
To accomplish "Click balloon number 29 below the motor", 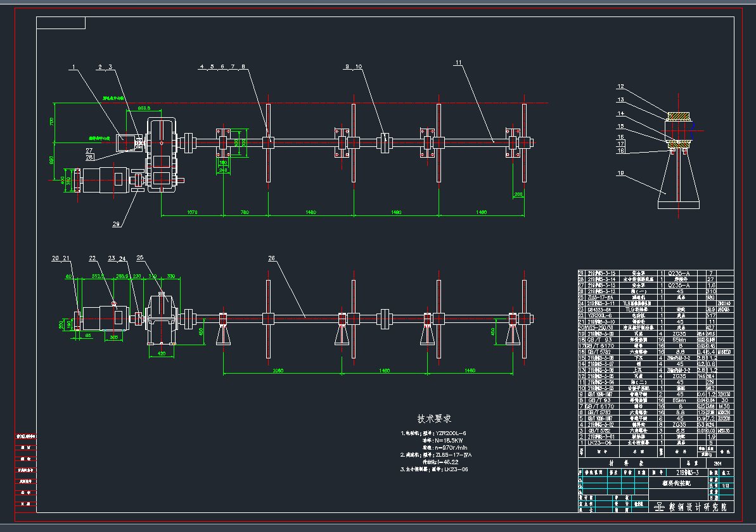I will pyautogui.click(x=116, y=224).
